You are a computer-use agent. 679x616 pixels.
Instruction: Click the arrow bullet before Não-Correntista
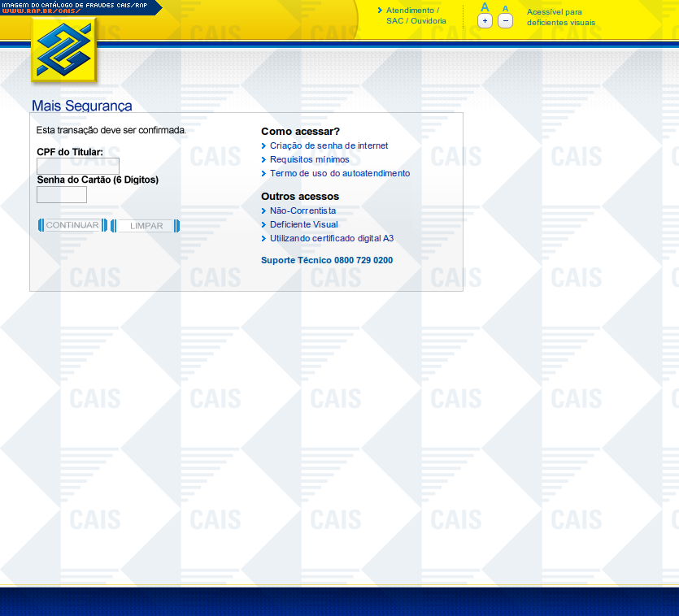click(x=263, y=211)
